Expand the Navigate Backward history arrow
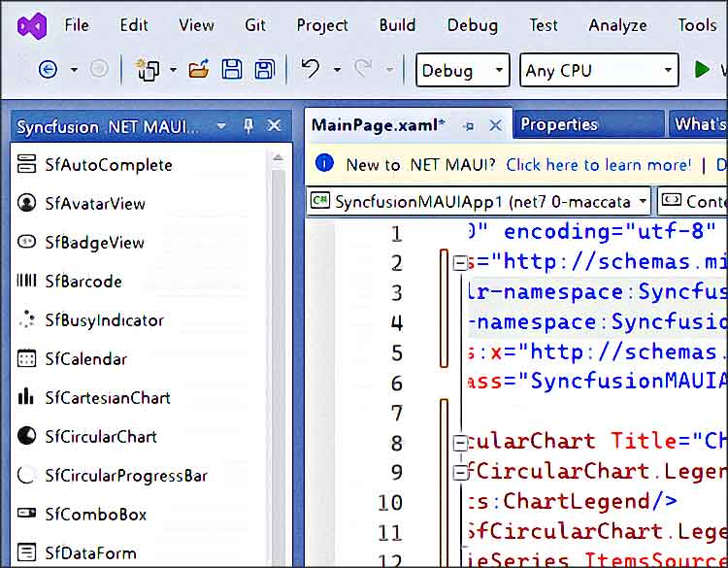Viewport: 728px width, 568px height. (74, 70)
